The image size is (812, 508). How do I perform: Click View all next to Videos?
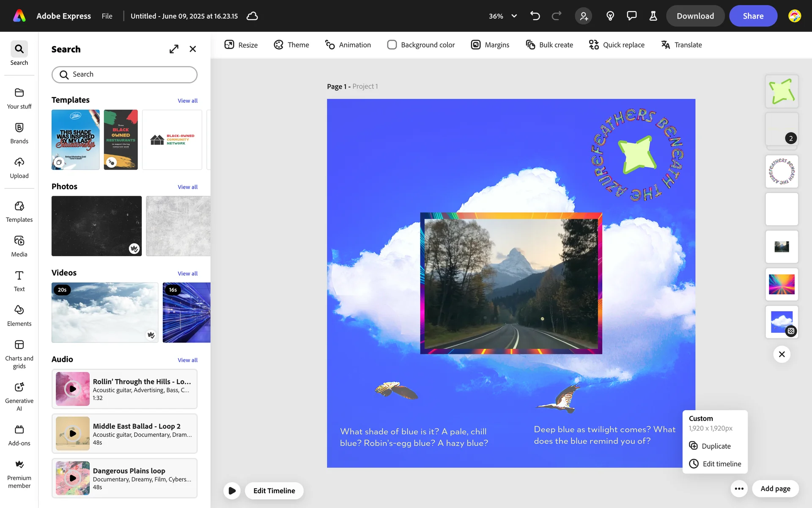pyautogui.click(x=187, y=273)
